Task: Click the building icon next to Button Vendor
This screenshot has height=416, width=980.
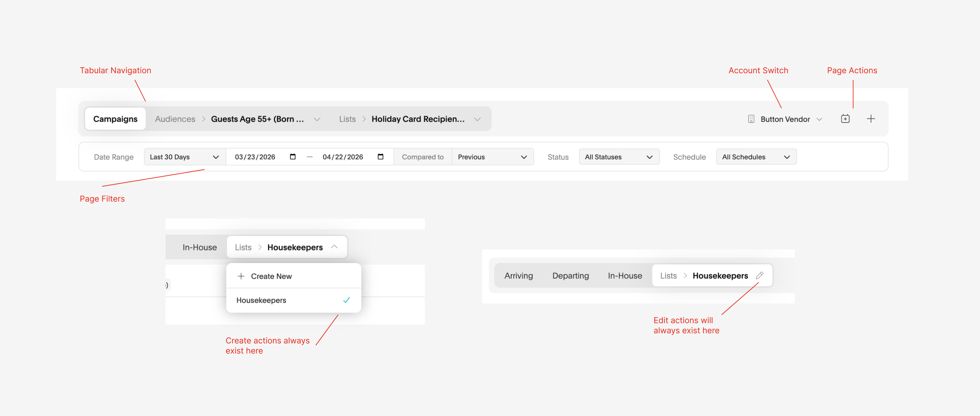Action: coord(751,119)
